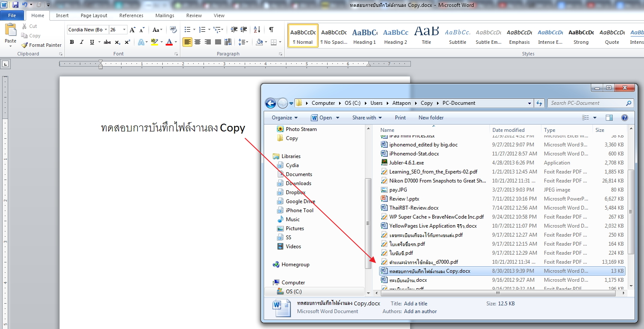Toggle Superscript formatting
The width and height of the screenshot is (644, 329).
coord(127,42)
